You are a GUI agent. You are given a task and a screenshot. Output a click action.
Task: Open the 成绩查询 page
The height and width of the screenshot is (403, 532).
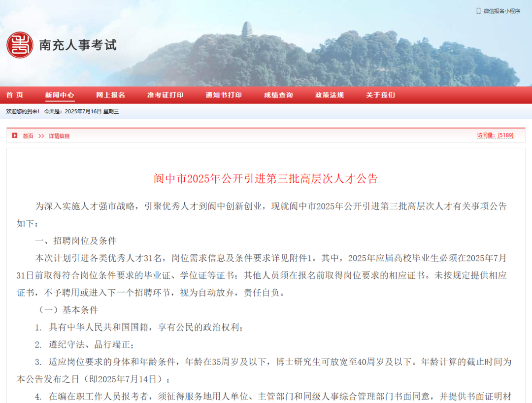coord(278,95)
